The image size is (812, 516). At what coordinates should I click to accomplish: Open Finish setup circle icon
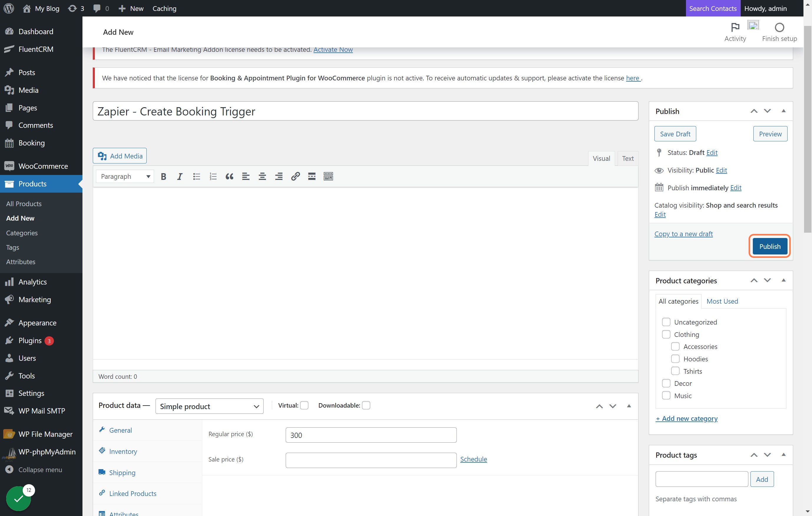coord(779,27)
